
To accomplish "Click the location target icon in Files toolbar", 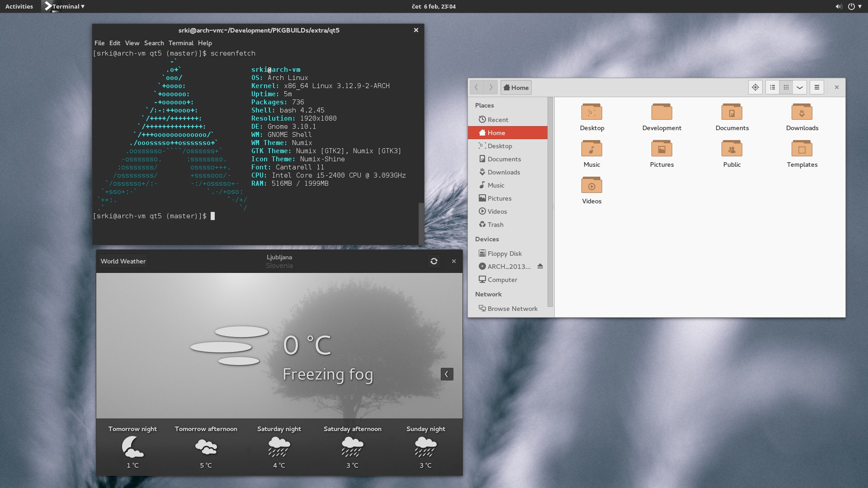I will 755,87.
